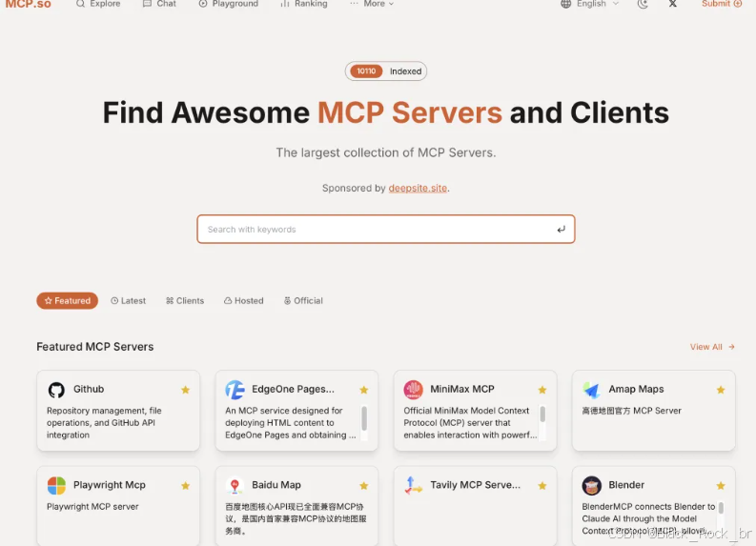756x546 pixels.
Task: Click the 'Featured MCP Servers' heading
Action: [x=95, y=347]
